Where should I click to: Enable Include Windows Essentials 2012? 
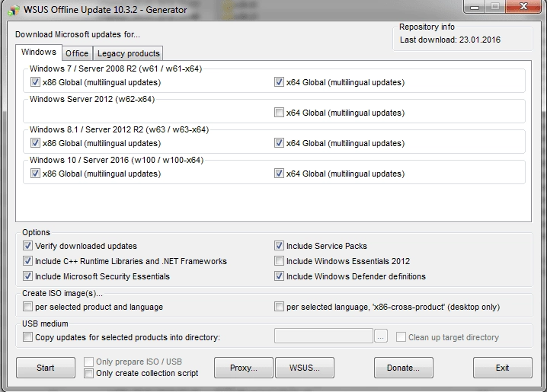pyautogui.click(x=279, y=261)
